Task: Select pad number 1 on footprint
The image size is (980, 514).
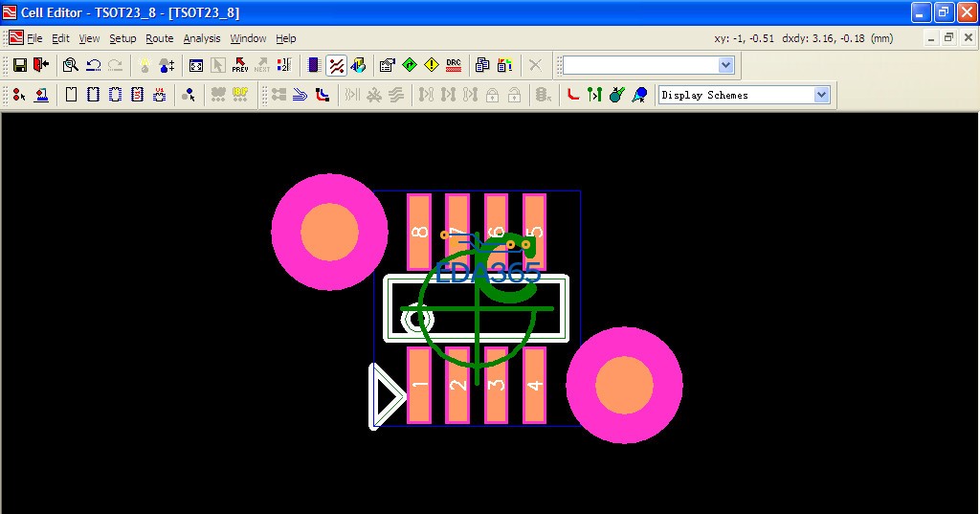Action: (419, 385)
